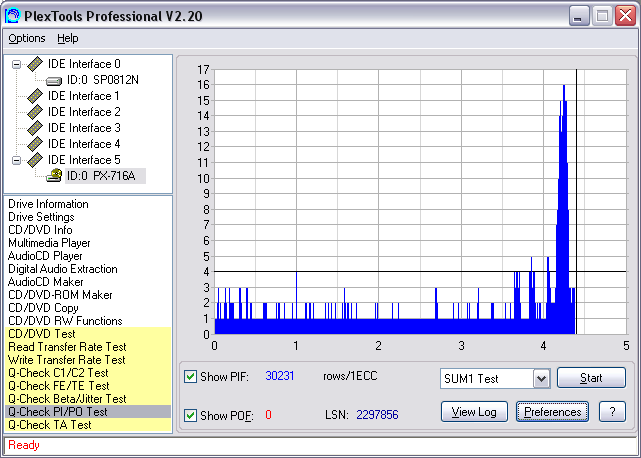The height and width of the screenshot is (458, 641).
Task: Open Digital Audio Extraction
Action: tap(63, 269)
